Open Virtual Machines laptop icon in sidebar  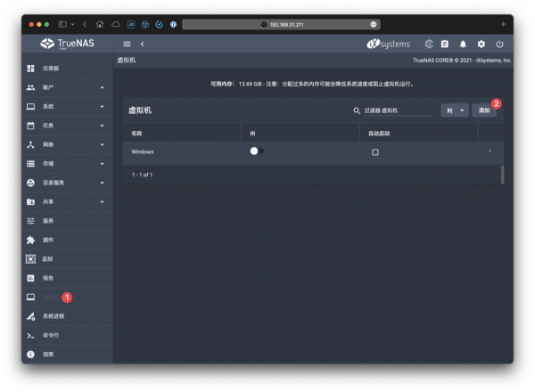(x=30, y=298)
